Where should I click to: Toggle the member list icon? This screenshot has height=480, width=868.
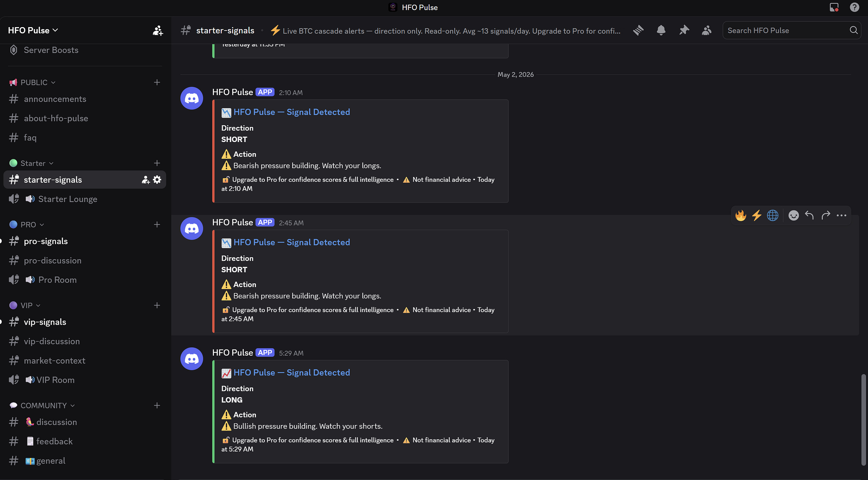[707, 31]
